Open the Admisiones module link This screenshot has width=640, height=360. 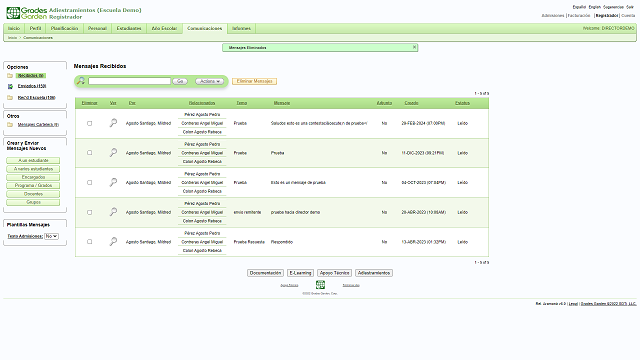pos(553,16)
